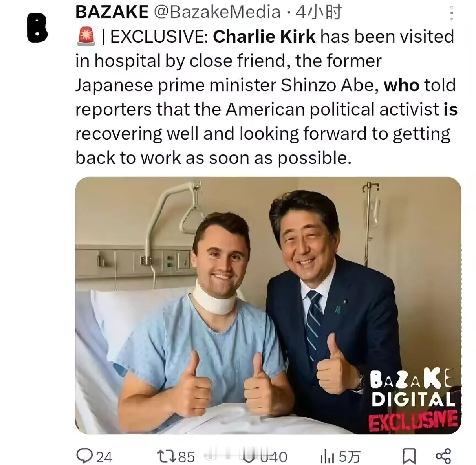This screenshot has width=476, height=465.
Task: Click the bold Charlie Kirk text
Action: click(x=264, y=36)
